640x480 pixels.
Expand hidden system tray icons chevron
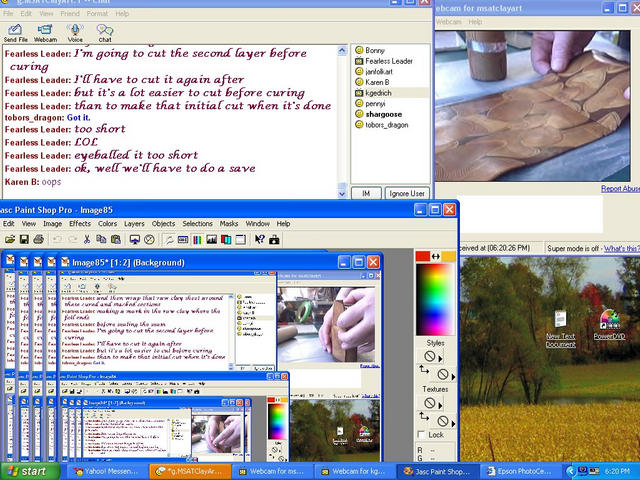tap(570, 471)
